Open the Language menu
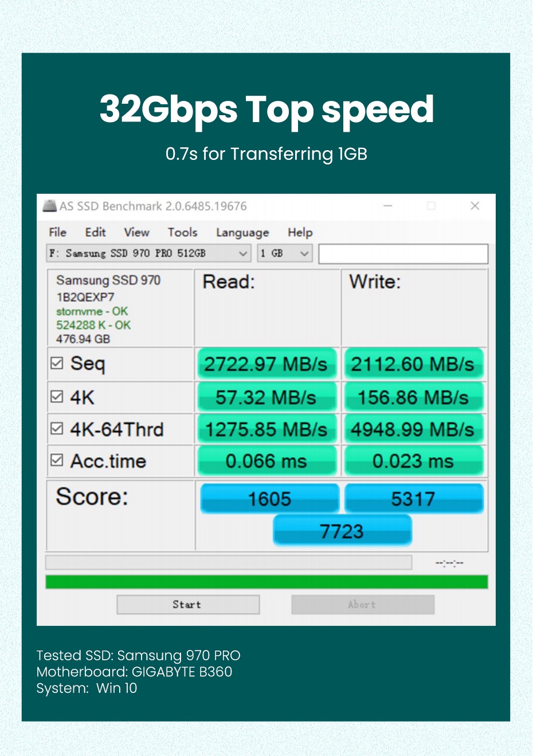533x756 pixels. pyautogui.click(x=242, y=232)
